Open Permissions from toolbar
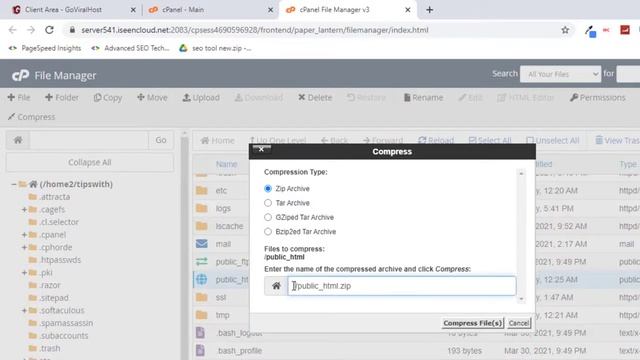 (598, 98)
